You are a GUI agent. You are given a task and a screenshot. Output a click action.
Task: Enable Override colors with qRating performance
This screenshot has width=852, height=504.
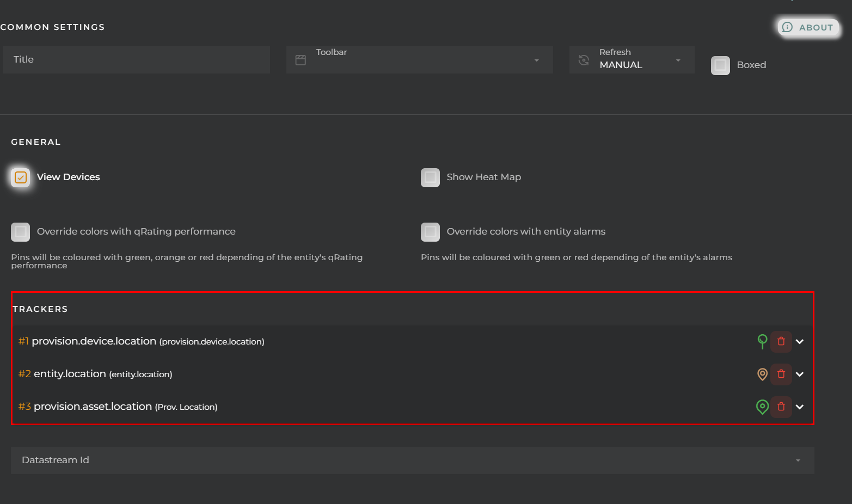pos(21,232)
